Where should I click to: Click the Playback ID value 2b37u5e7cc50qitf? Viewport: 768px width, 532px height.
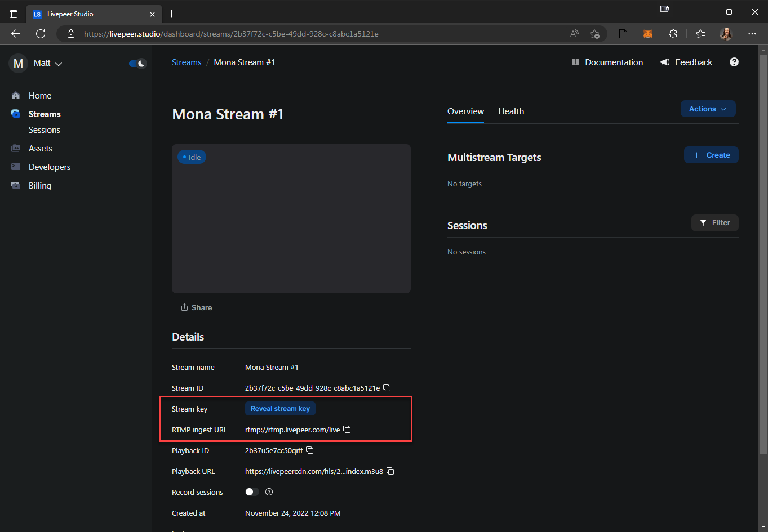pos(274,450)
